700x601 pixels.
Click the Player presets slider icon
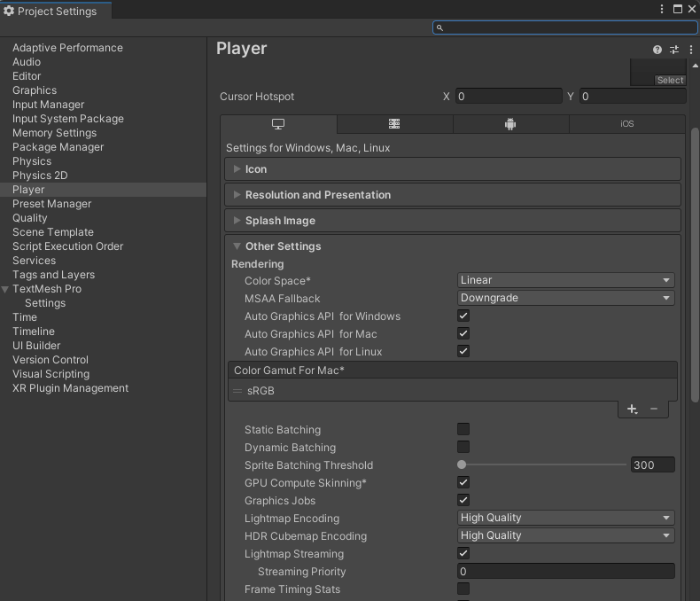click(x=674, y=51)
